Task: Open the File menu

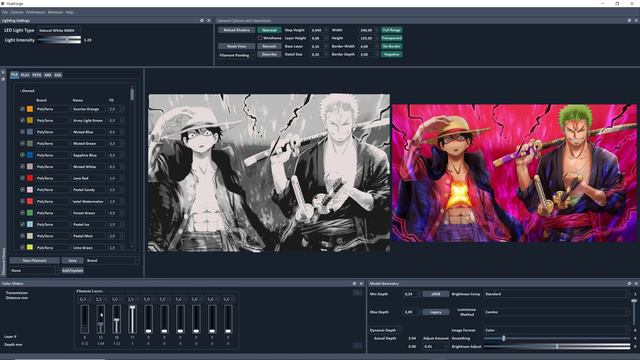Action: pos(4,12)
